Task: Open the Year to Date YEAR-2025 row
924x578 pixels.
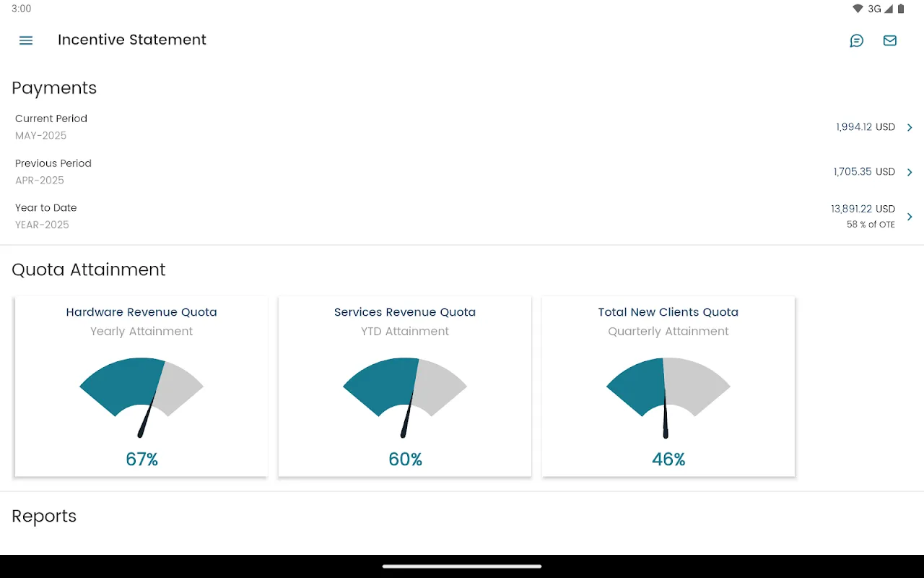Action: [462, 217]
